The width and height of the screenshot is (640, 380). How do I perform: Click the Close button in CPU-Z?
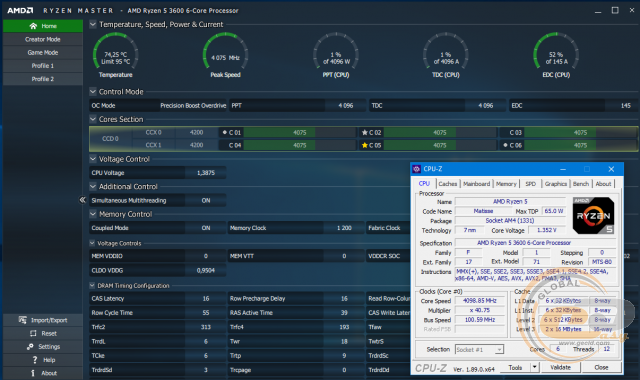coord(601,367)
